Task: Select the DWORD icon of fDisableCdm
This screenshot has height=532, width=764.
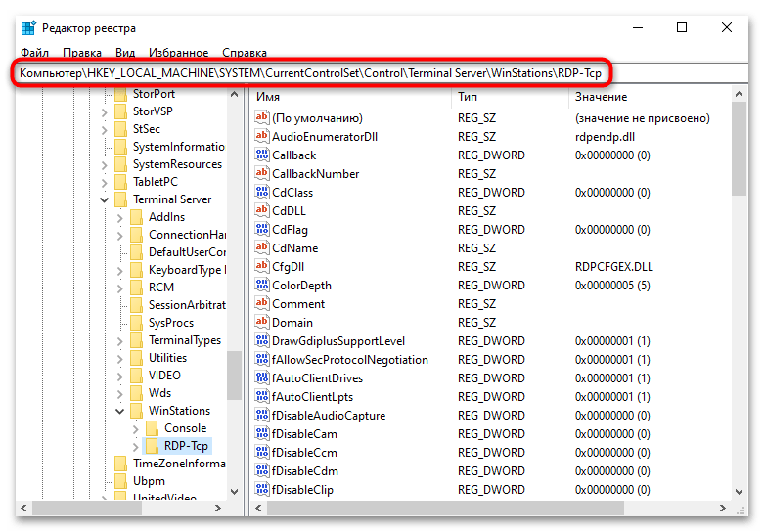Action: coord(261,470)
